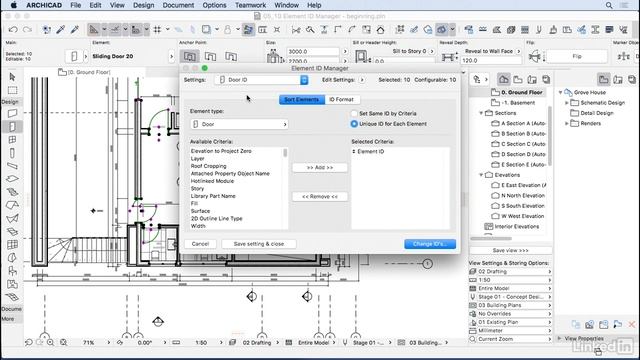640x360 pixels.
Task: Select Element ID in Selected Criteria
Action: pos(371,151)
